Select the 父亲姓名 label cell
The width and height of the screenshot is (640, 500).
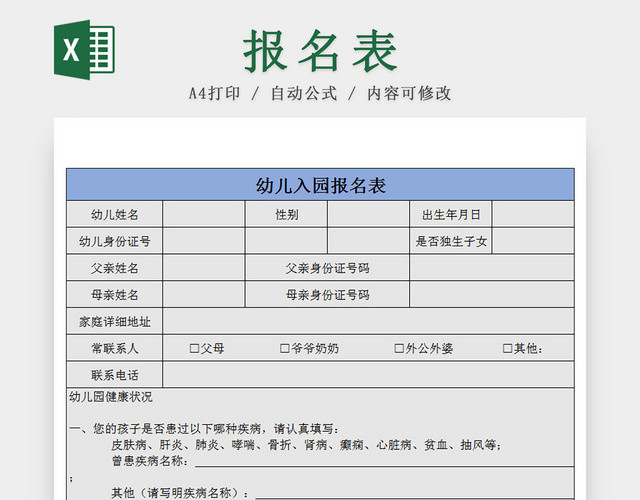coord(115,268)
